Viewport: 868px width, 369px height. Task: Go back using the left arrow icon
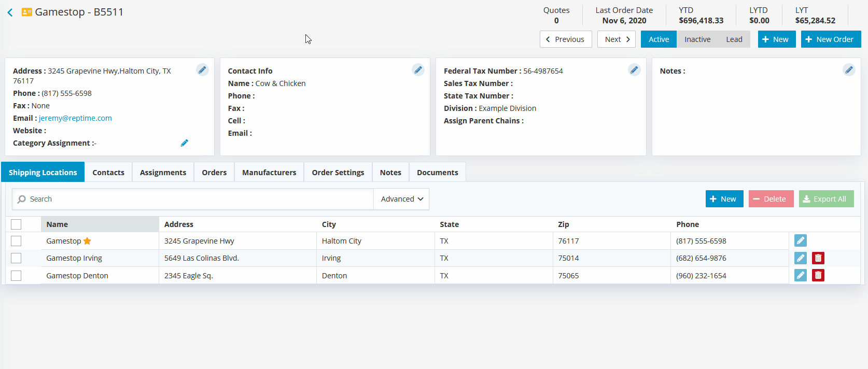[10, 12]
